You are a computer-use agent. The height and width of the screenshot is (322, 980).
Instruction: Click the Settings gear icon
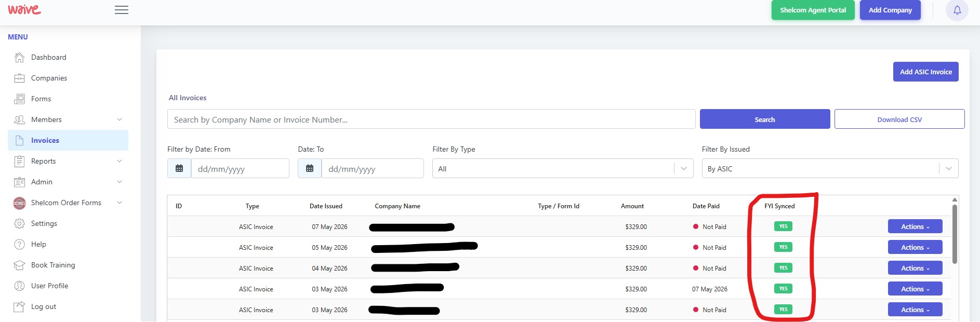(x=19, y=223)
